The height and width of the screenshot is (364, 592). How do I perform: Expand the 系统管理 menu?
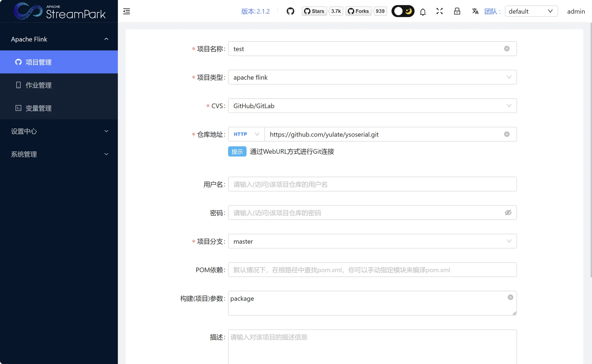pos(59,154)
